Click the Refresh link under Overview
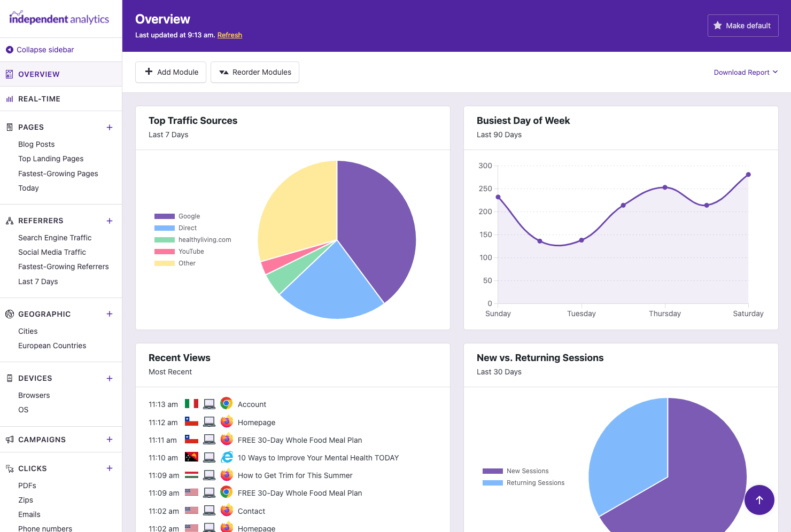791x532 pixels. coord(230,35)
